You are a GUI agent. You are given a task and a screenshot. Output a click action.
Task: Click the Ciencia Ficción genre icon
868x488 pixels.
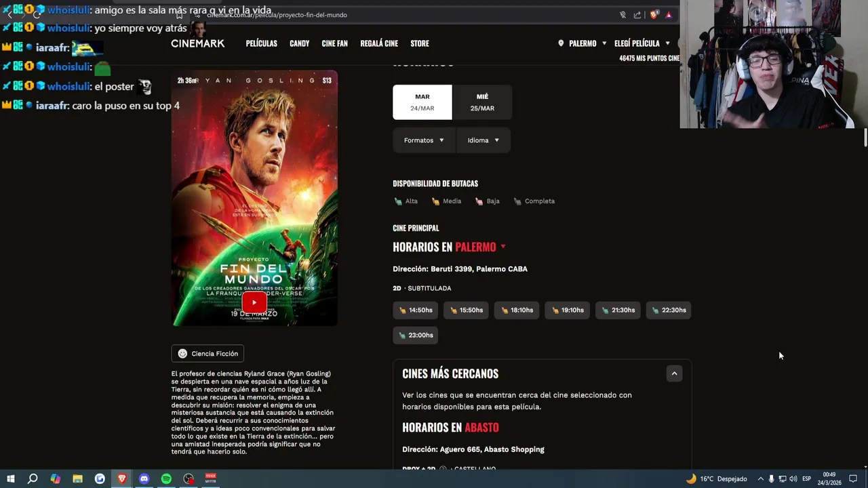pyautogui.click(x=182, y=353)
